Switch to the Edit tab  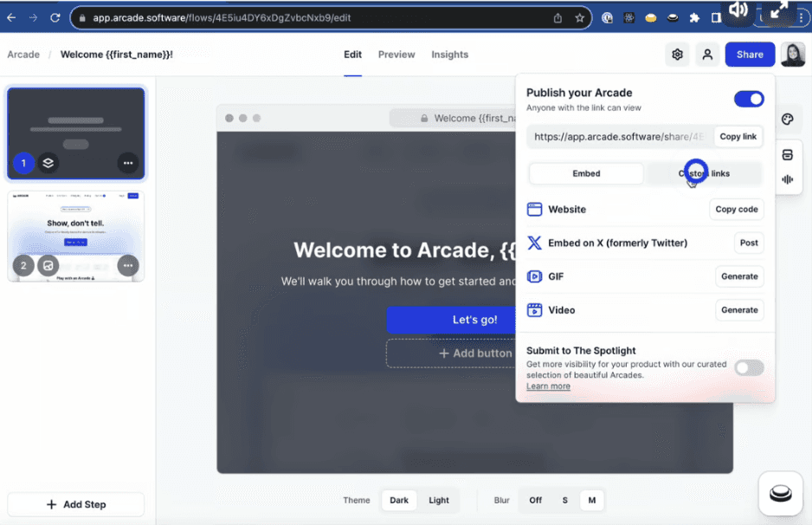[352, 55]
